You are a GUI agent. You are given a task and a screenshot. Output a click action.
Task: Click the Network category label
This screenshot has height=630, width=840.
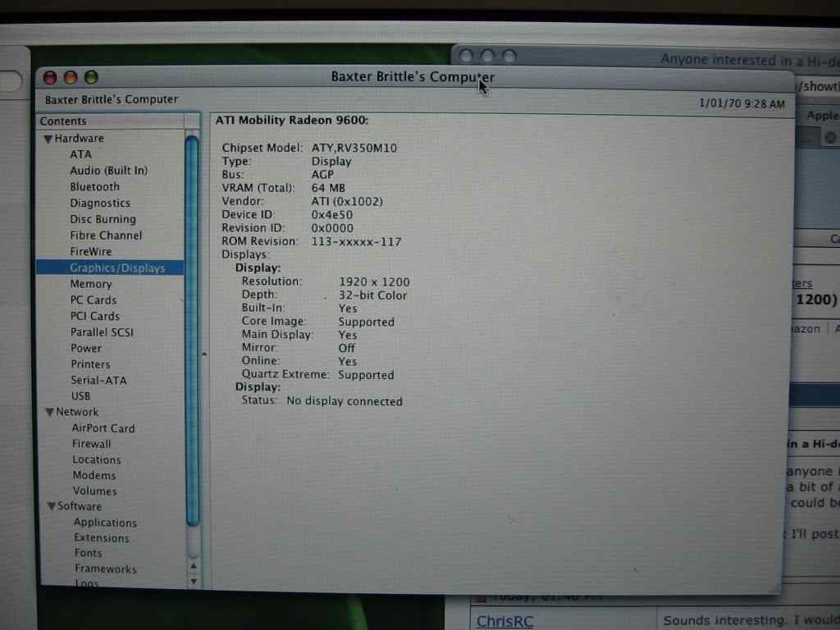pos(78,412)
